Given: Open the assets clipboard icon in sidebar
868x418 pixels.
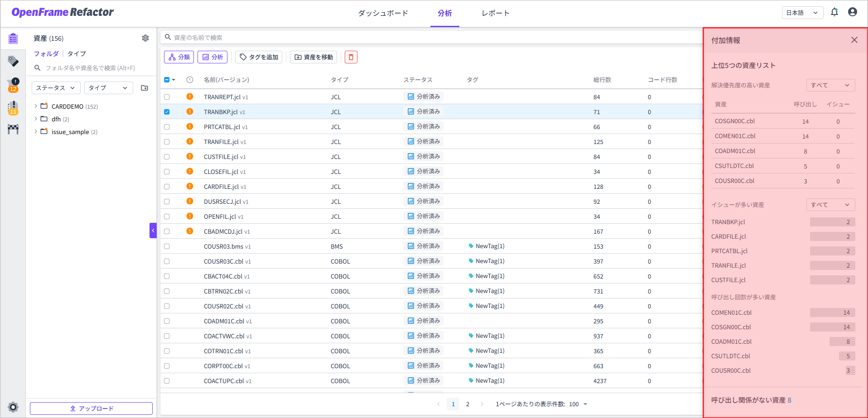Looking at the screenshot, I should tap(13, 39).
